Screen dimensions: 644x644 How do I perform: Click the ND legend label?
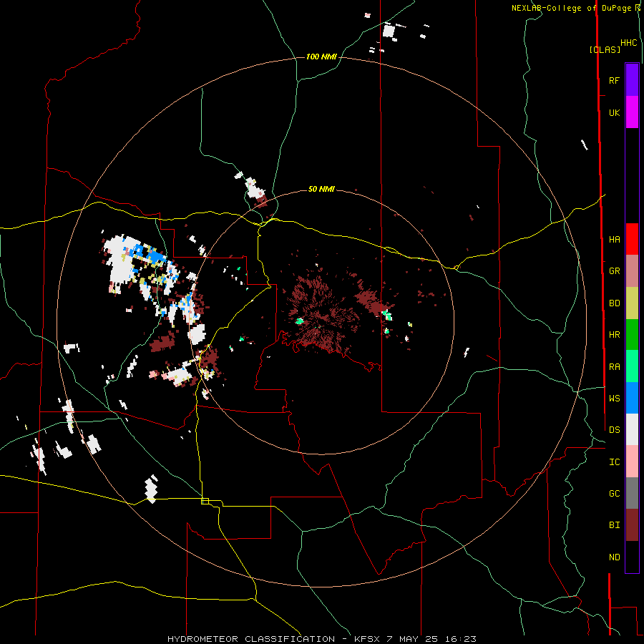pos(614,557)
